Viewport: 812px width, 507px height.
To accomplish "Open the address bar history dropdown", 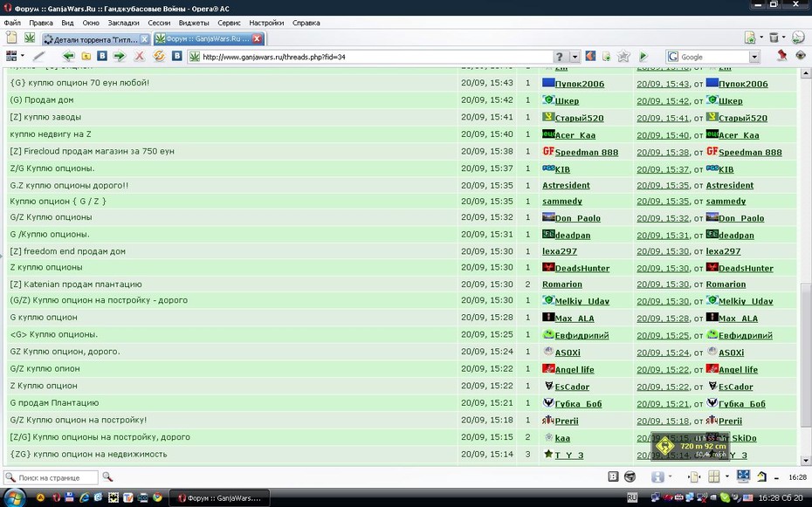I will tap(575, 57).
